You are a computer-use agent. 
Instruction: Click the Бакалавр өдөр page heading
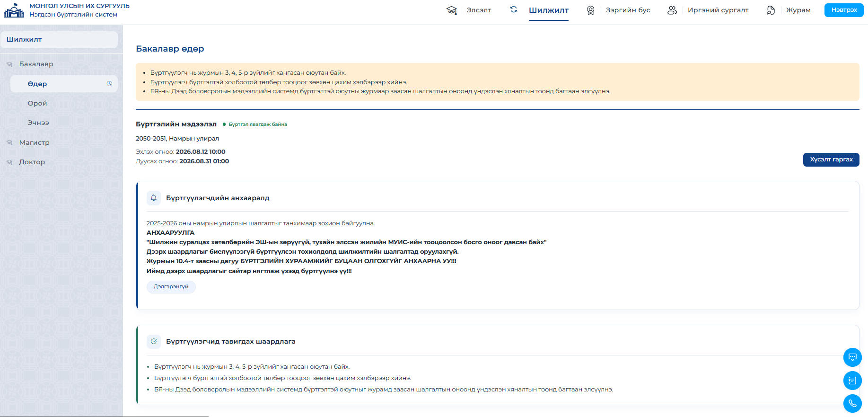coord(170,49)
